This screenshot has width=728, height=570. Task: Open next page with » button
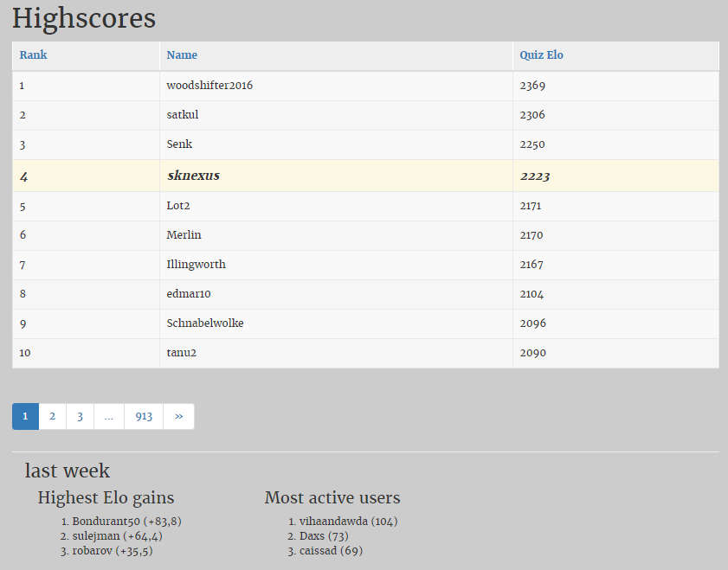pos(178,417)
